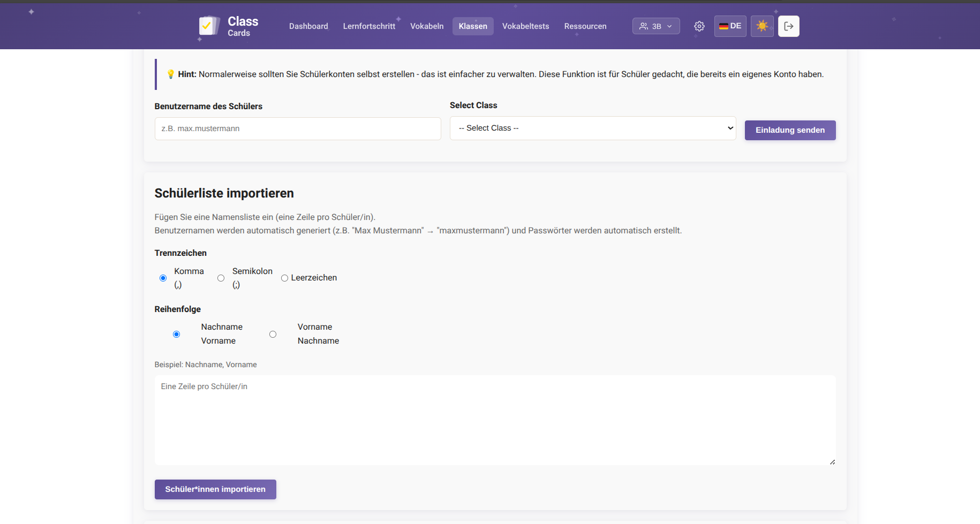
Task: Open the Lernfortschritt section
Action: coord(369,26)
